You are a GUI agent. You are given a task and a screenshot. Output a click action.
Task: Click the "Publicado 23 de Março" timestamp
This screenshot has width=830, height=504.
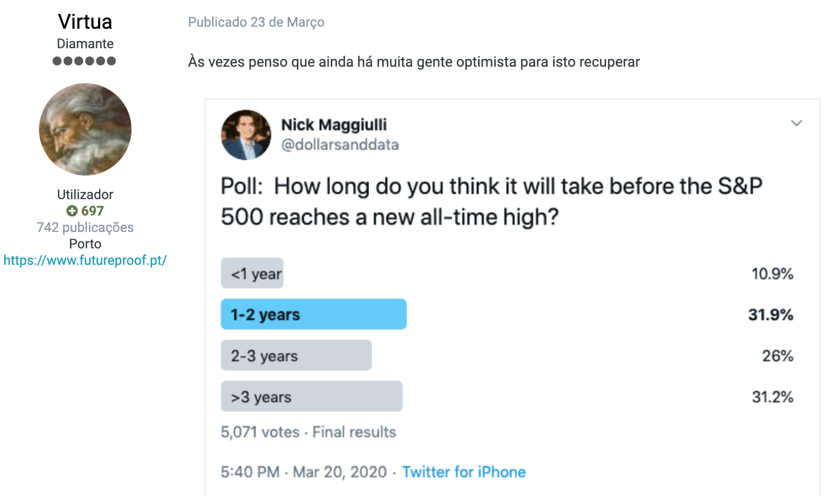(256, 23)
